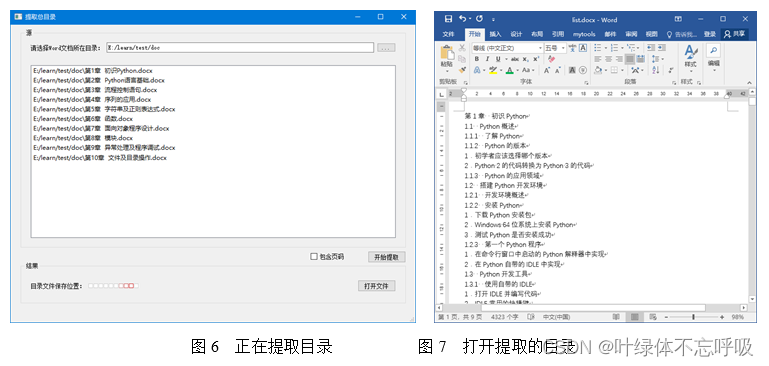Screen dimensions: 769x366
Task: Click the zoom slider in Word's status bar
Action: 693,317
